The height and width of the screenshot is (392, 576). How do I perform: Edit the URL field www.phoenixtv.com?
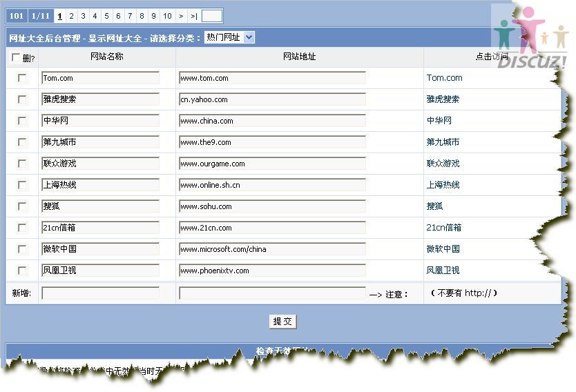[272, 270]
